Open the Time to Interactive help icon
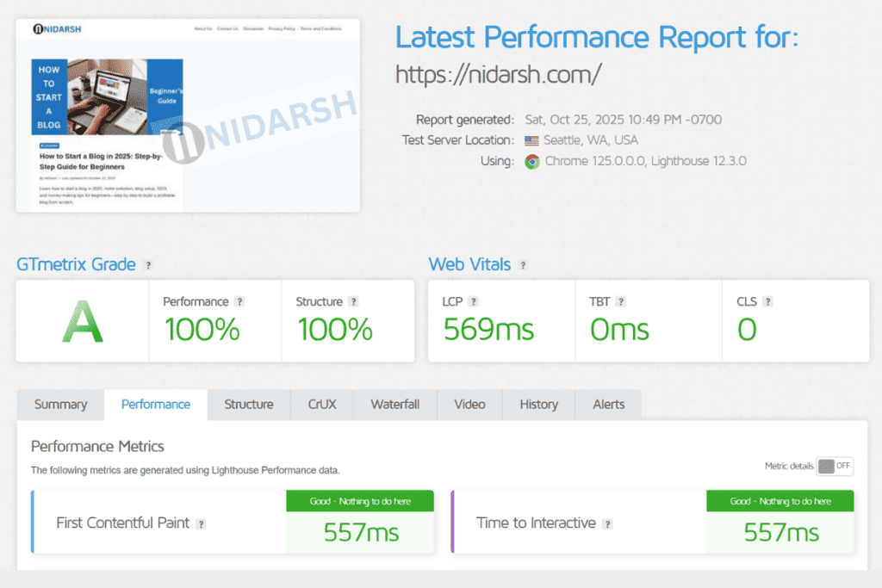This screenshot has width=882, height=588. click(x=610, y=523)
